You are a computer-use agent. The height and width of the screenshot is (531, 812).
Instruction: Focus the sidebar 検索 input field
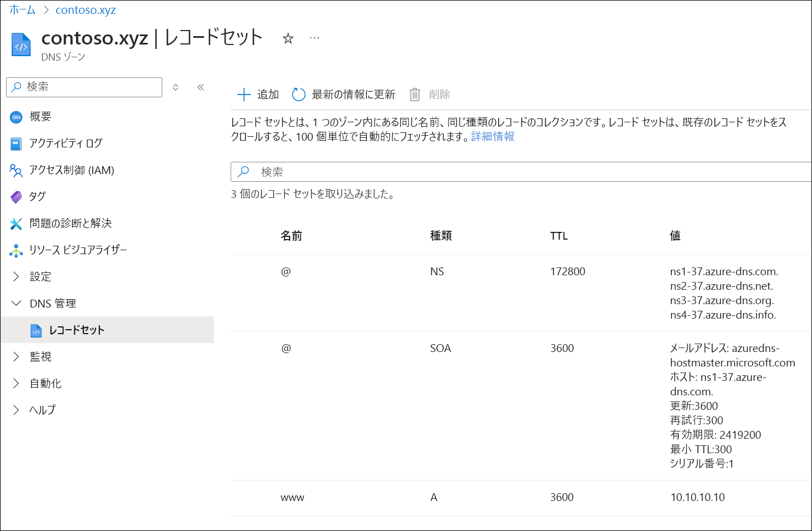[84, 87]
